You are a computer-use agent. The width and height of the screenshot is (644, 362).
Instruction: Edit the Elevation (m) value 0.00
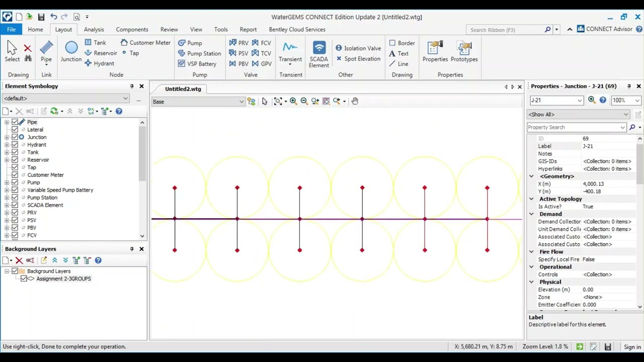click(610, 290)
